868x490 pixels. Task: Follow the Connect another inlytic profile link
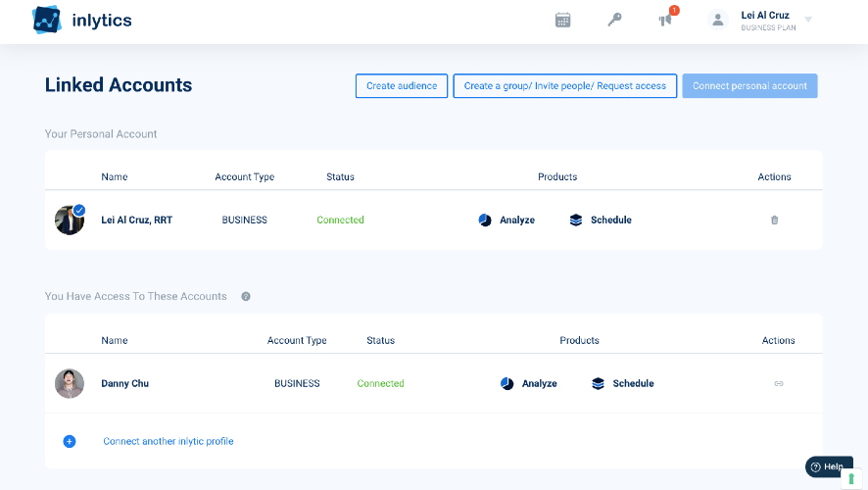[169, 442]
